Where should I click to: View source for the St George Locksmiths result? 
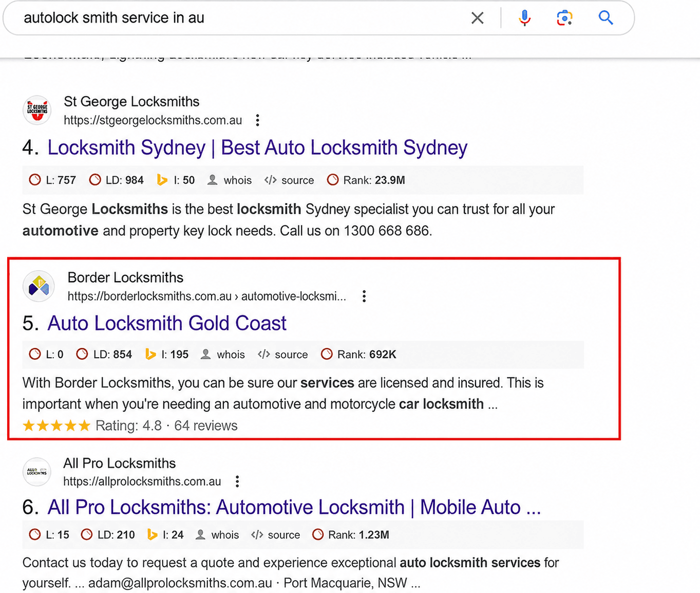[x=289, y=180]
